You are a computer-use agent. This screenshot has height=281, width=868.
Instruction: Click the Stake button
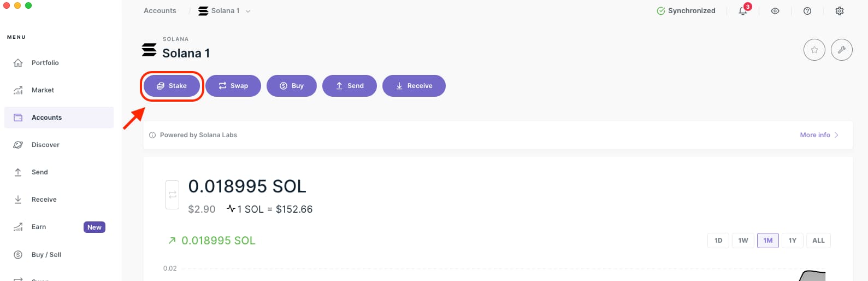point(172,86)
